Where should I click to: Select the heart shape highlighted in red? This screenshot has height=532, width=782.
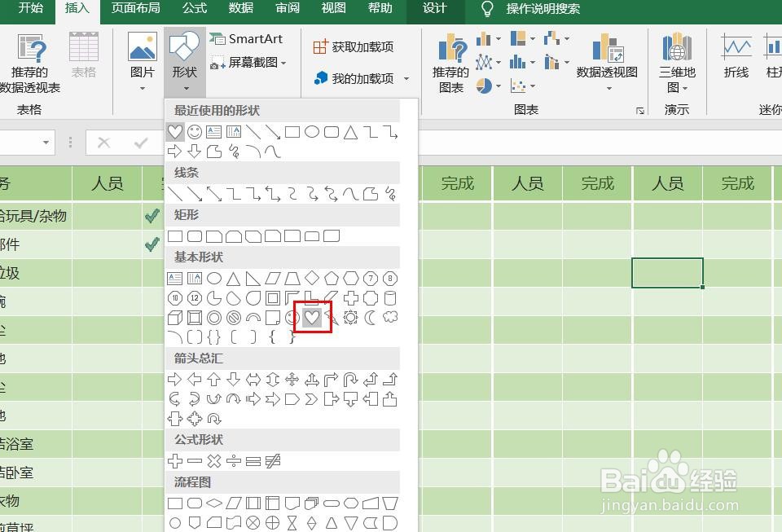[x=312, y=317]
